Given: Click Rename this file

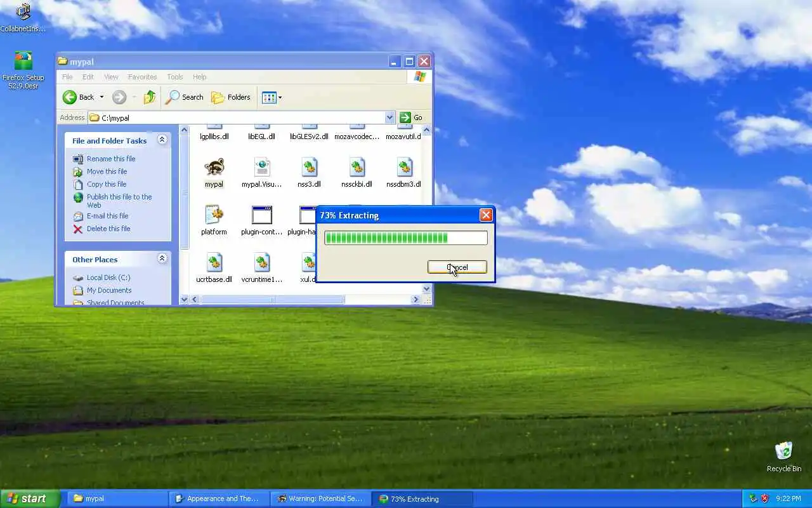Looking at the screenshot, I should point(111,159).
